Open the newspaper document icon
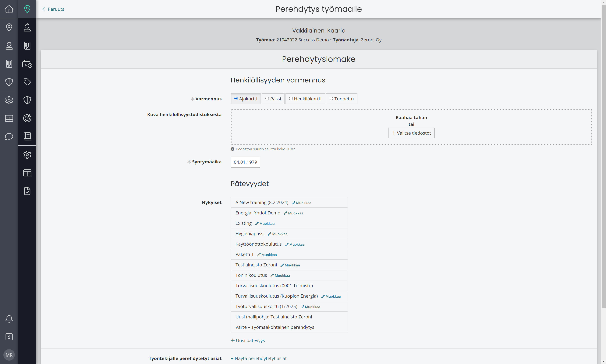The height and width of the screenshot is (364, 606). point(27,136)
